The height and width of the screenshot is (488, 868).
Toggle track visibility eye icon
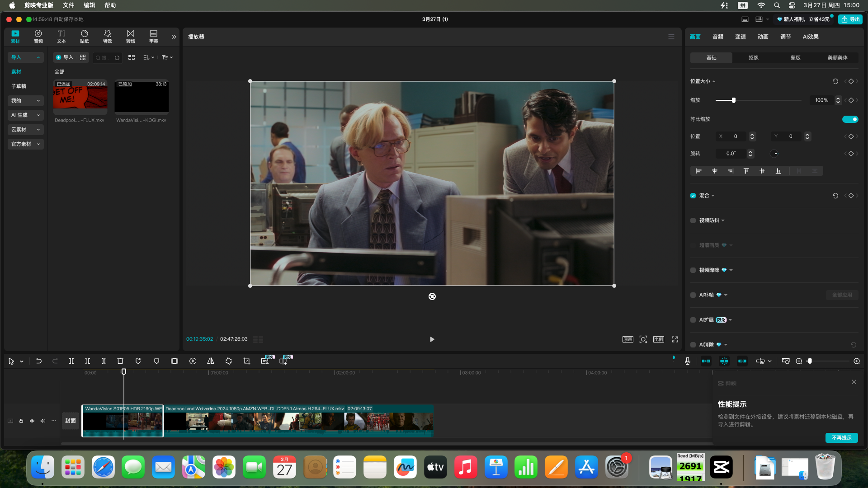32,421
